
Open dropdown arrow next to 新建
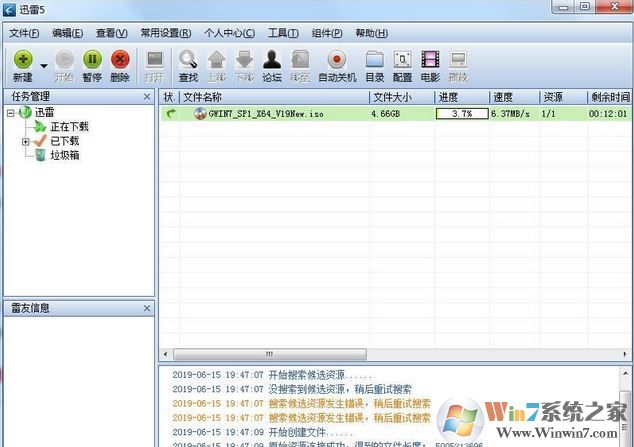(44, 66)
